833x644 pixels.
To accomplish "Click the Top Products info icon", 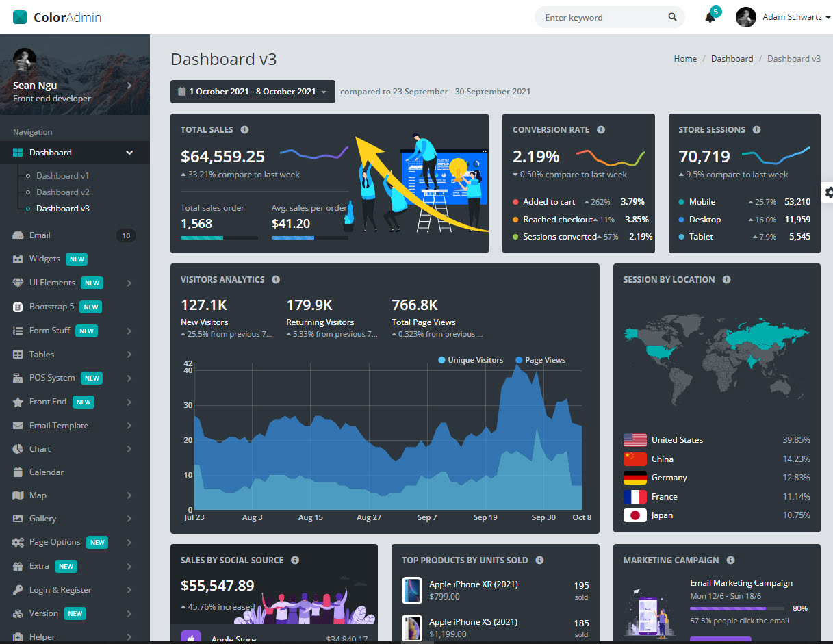I will (x=539, y=560).
